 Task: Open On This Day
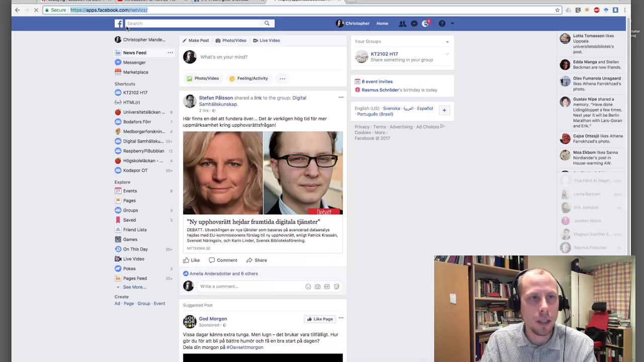tap(135, 249)
